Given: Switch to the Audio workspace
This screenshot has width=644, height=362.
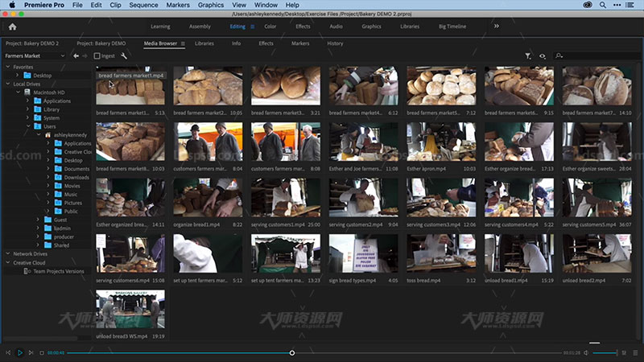Looking at the screenshot, I should coord(336,27).
